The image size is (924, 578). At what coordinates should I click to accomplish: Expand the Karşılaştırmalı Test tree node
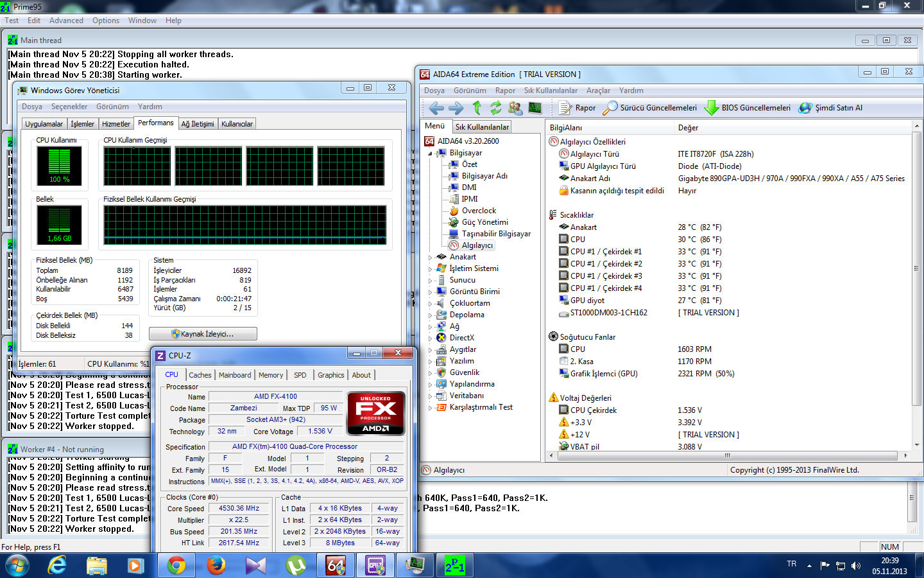pos(431,407)
